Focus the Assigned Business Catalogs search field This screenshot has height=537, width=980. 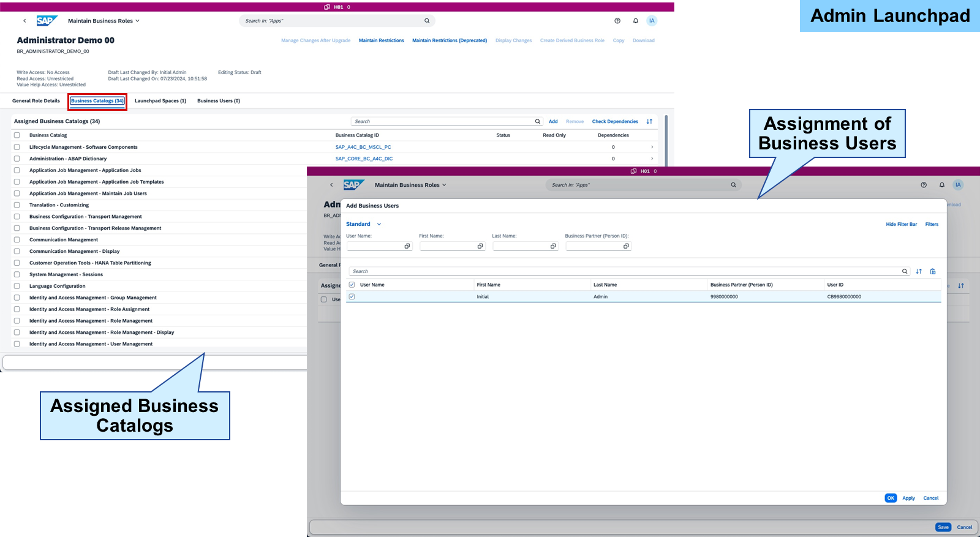[447, 121]
